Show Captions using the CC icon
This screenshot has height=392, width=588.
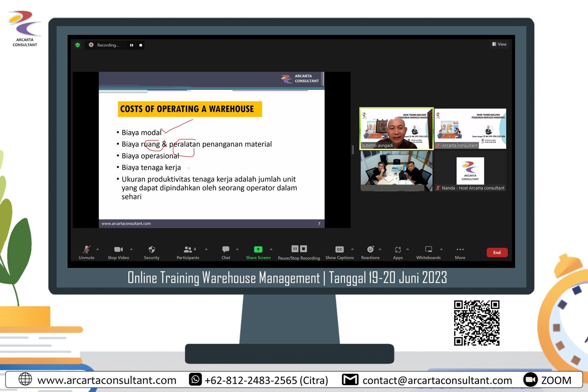pyautogui.click(x=339, y=250)
